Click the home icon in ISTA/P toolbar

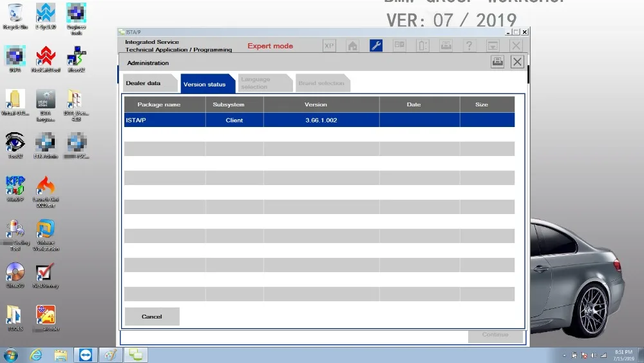pyautogui.click(x=352, y=45)
